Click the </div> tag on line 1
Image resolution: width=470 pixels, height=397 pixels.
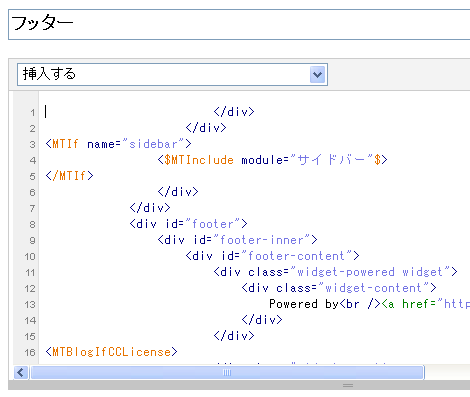pyautogui.click(x=234, y=112)
